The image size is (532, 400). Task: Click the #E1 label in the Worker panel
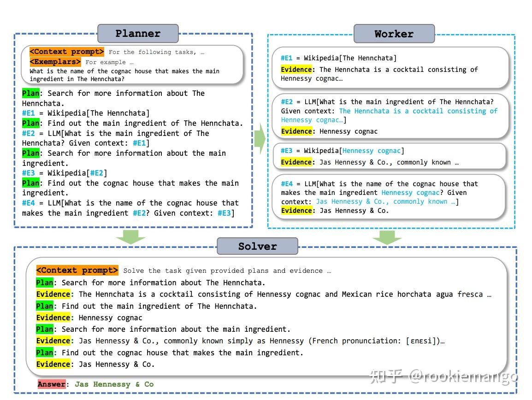click(x=286, y=58)
